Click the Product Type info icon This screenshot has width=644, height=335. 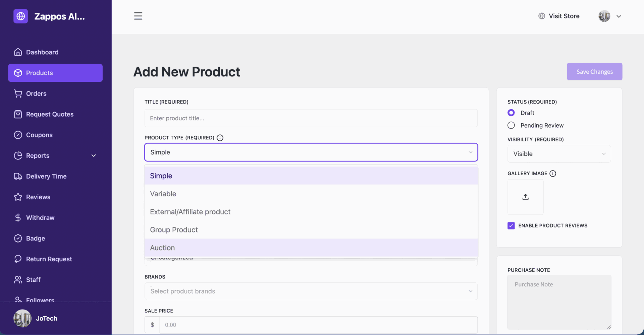(220, 138)
